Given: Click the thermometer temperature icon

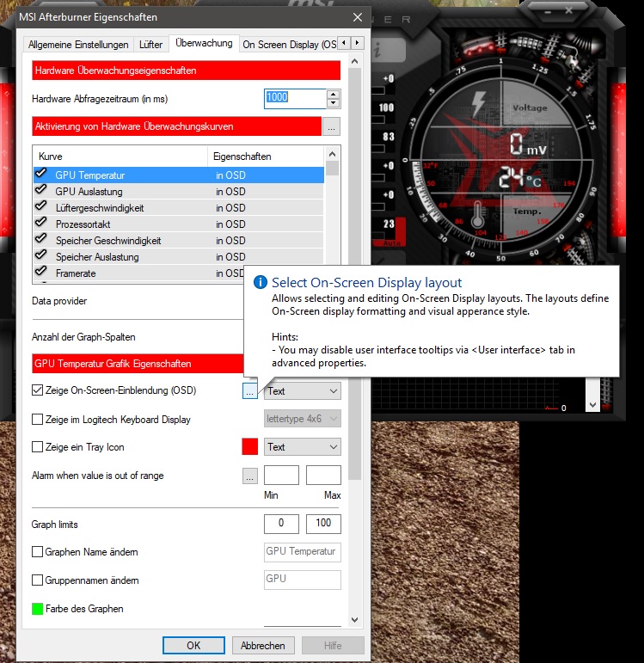Looking at the screenshot, I should pos(477,214).
